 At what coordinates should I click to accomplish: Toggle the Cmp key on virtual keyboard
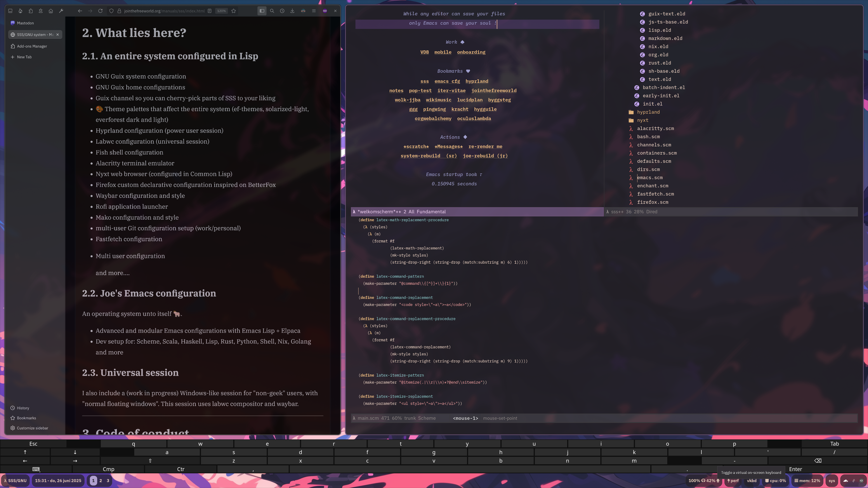coord(108,469)
